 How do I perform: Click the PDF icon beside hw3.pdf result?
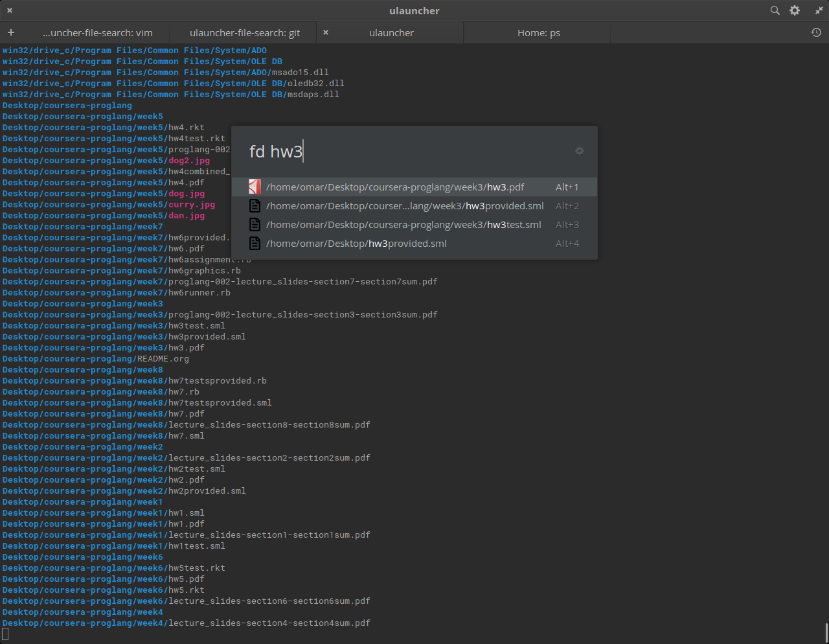(x=254, y=186)
